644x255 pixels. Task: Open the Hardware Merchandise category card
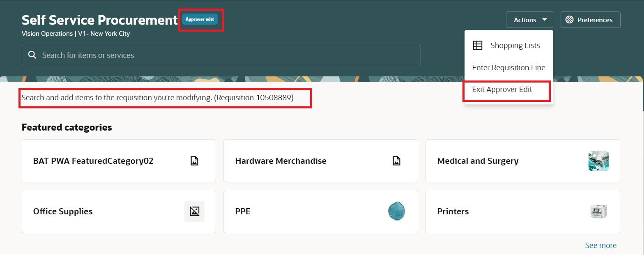[320, 161]
